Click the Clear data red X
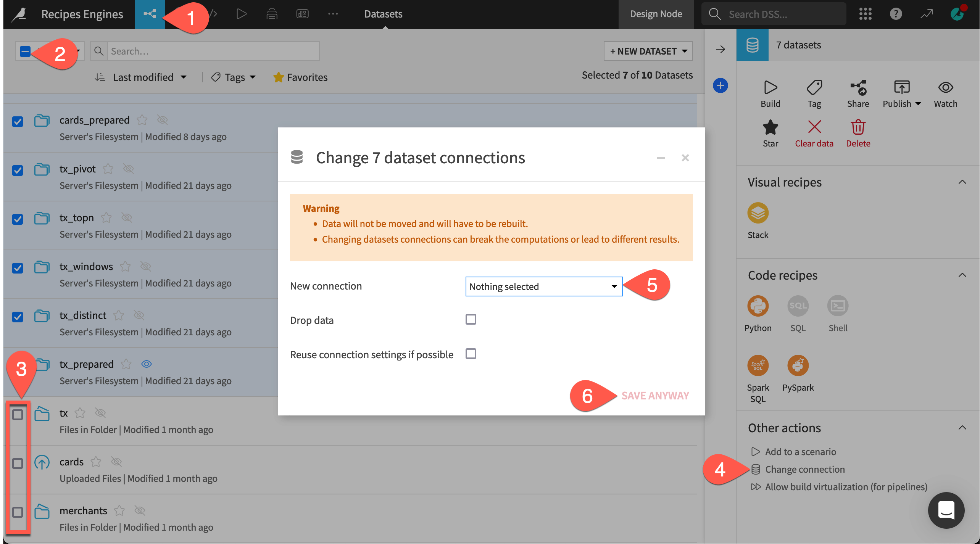980x544 pixels. [x=814, y=127]
